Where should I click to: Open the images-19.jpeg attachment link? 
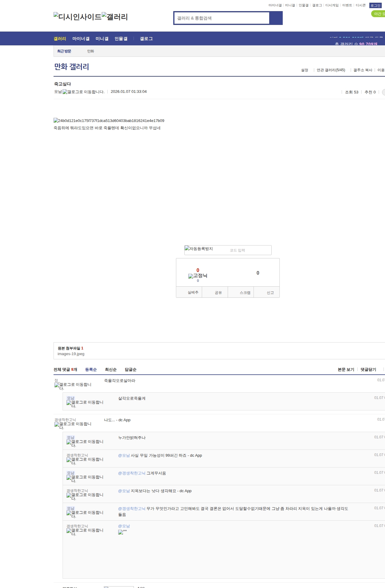tap(71, 354)
